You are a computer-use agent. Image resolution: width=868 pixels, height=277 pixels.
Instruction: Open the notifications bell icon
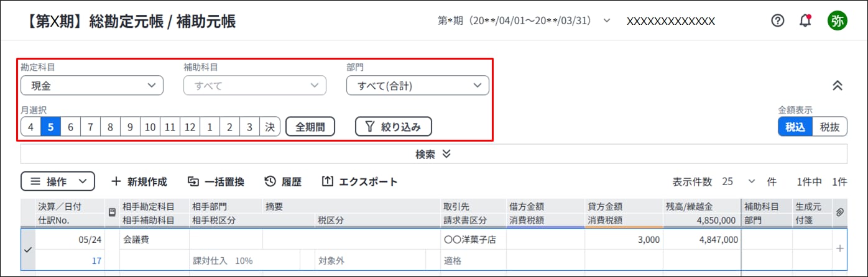[805, 20]
